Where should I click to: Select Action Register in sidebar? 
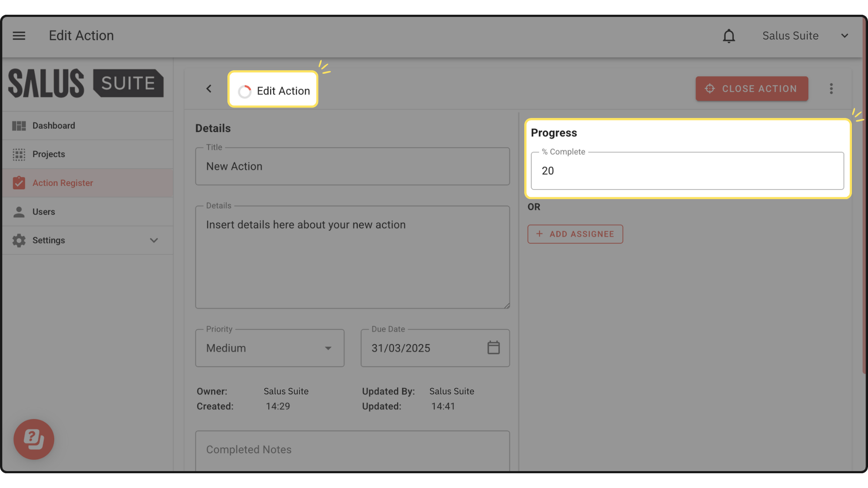point(62,183)
